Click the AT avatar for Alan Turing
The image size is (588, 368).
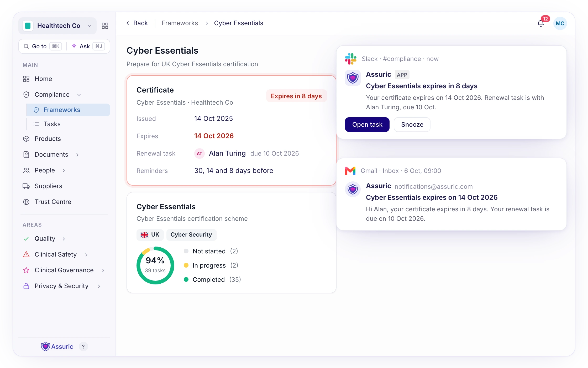199,154
